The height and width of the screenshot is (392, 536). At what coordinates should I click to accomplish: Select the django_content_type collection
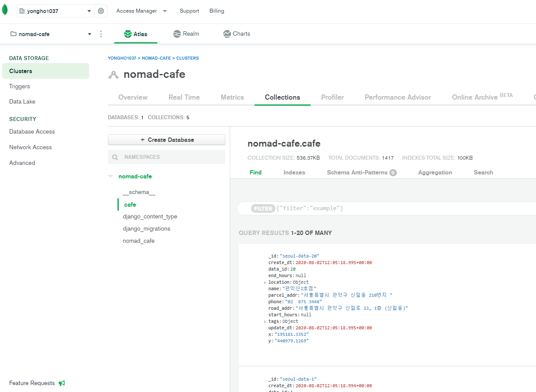(x=150, y=216)
